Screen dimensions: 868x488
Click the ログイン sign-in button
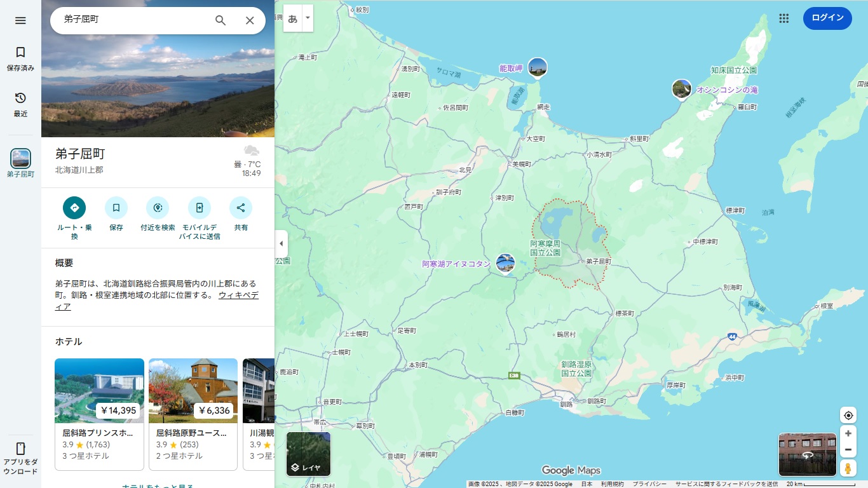827,18
